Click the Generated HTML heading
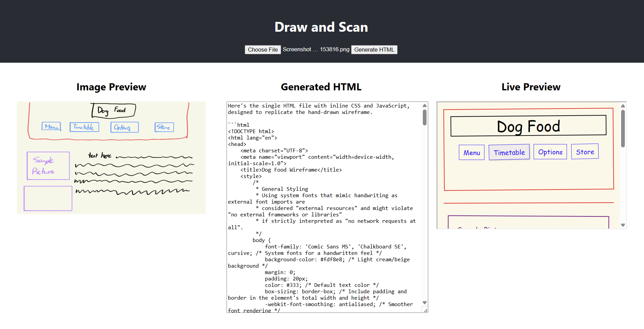 [x=321, y=87]
